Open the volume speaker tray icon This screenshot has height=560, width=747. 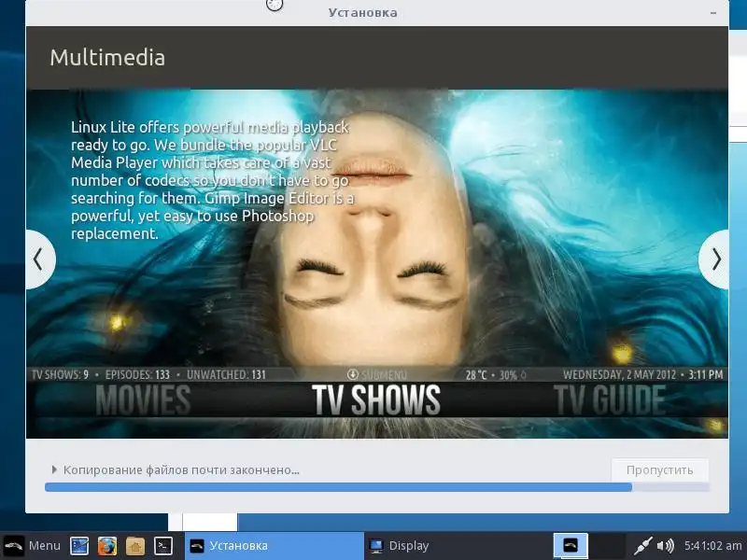[x=665, y=546]
